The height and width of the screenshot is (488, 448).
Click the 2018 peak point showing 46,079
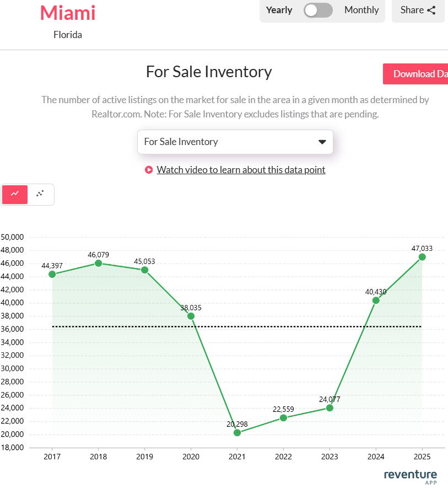pos(99,264)
